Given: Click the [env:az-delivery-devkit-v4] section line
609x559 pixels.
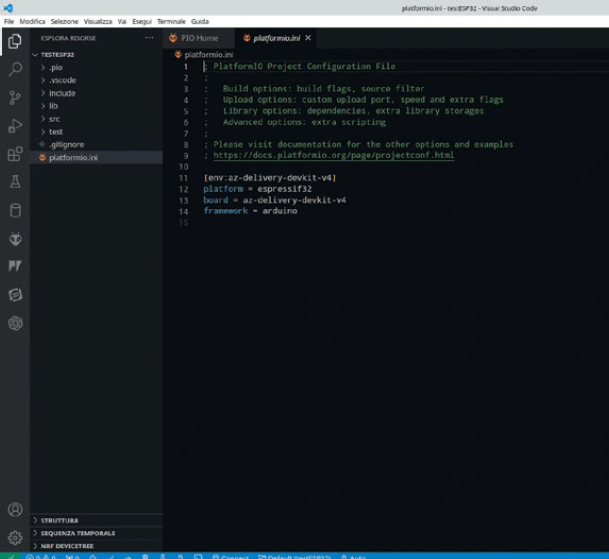Looking at the screenshot, I should [x=270, y=178].
